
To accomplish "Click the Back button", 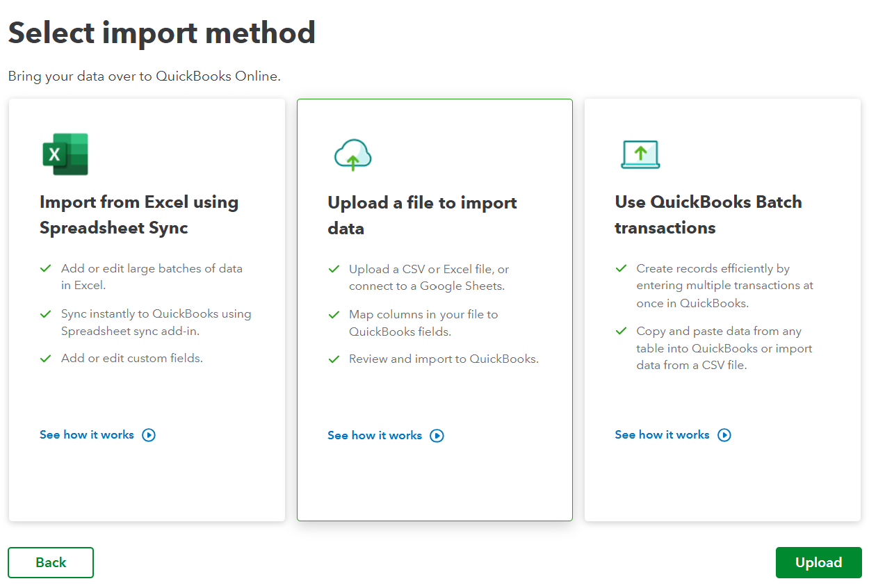I will click(51, 562).
